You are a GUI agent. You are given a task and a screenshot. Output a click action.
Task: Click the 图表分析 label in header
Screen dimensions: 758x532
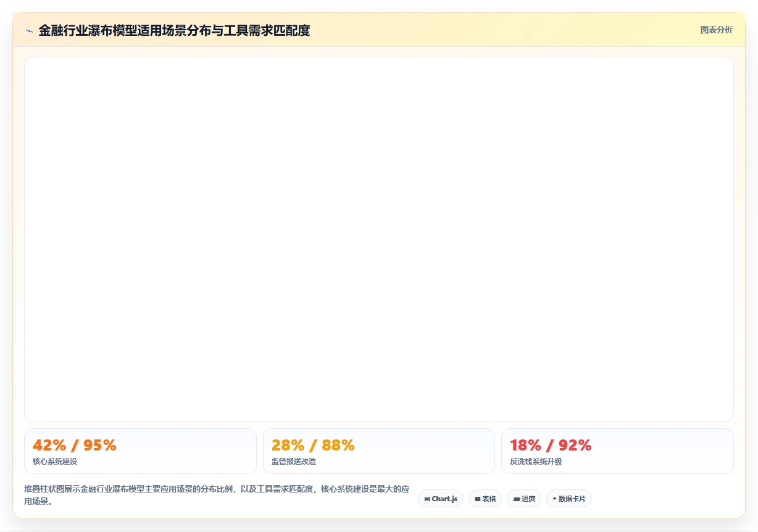(x=716, y=30)
